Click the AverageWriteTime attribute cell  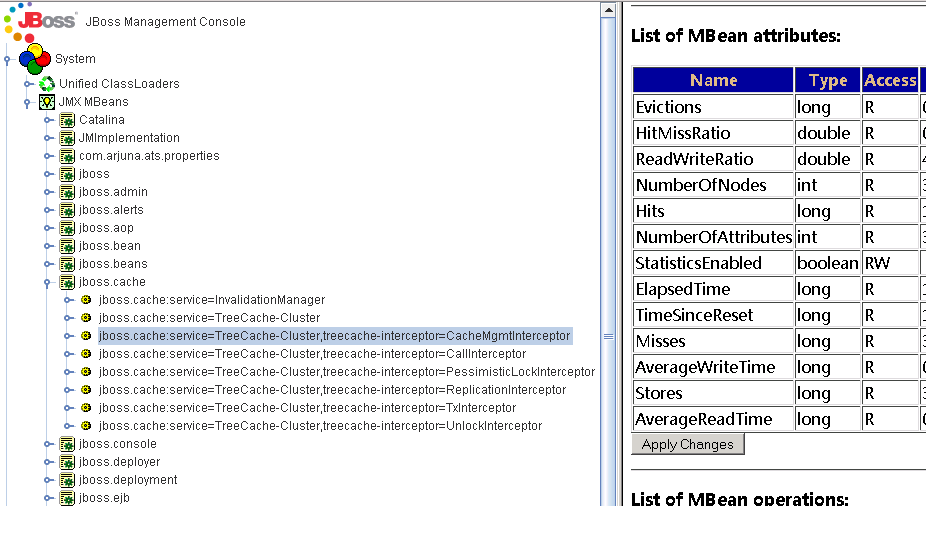pos(713,367)
